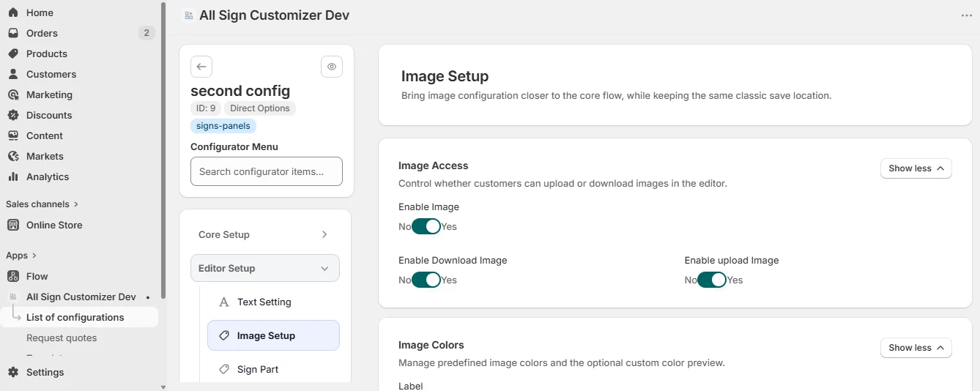Click the app icon beside All Sign Customizer Dev title
The height and width of the screenshot is (391, 980).
click(189, 15)
